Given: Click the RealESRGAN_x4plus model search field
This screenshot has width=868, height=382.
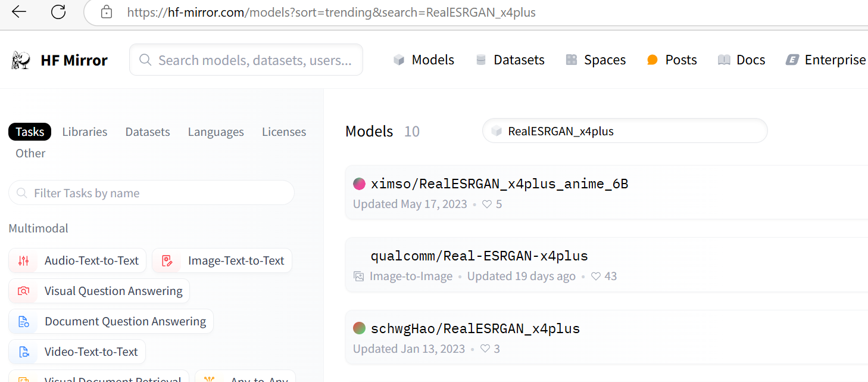Looking at the screenshot, I should (625, 131).
